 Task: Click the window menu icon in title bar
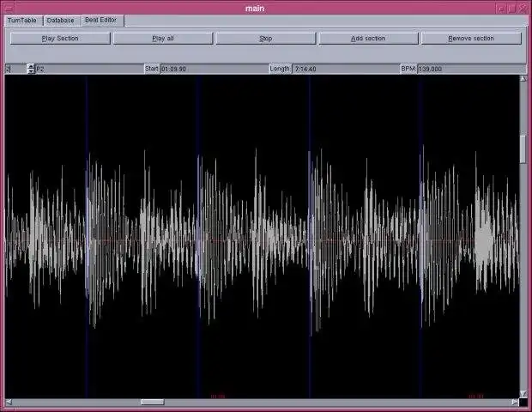pos(9,9)
